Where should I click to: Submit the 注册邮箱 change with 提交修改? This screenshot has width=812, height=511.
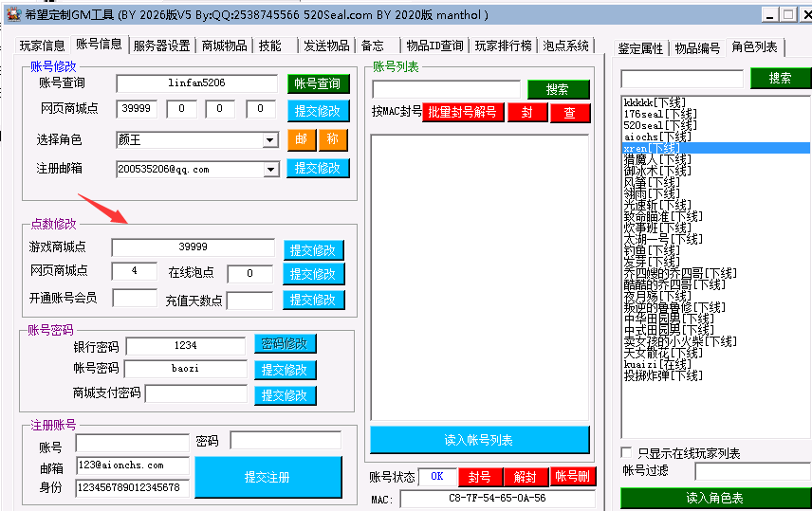pyautogui.click(x=318, y=168)
